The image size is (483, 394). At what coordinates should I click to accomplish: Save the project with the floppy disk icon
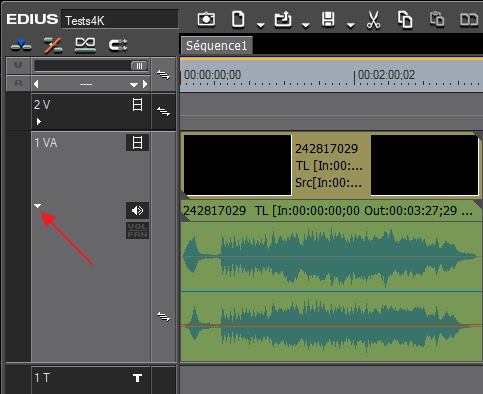click(328, 19)
